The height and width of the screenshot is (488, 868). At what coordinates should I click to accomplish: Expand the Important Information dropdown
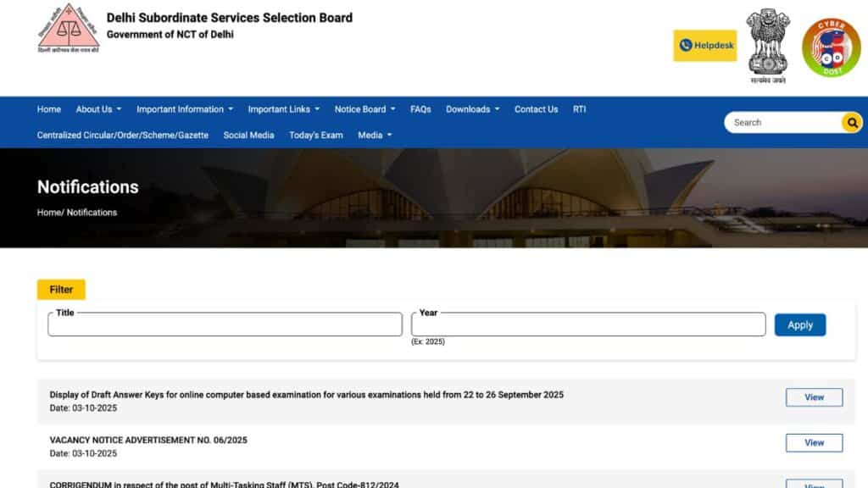pyautogui.click(x=185, y=109)
